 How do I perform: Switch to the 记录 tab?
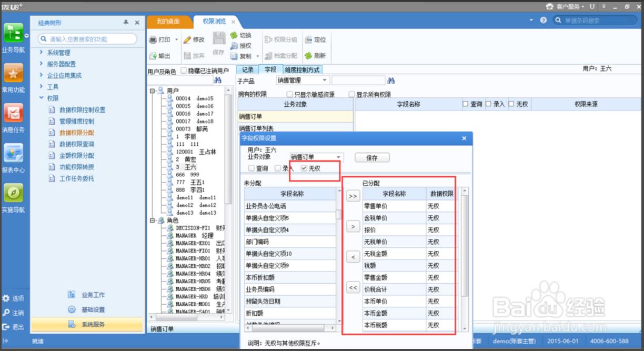coord(247,69)
